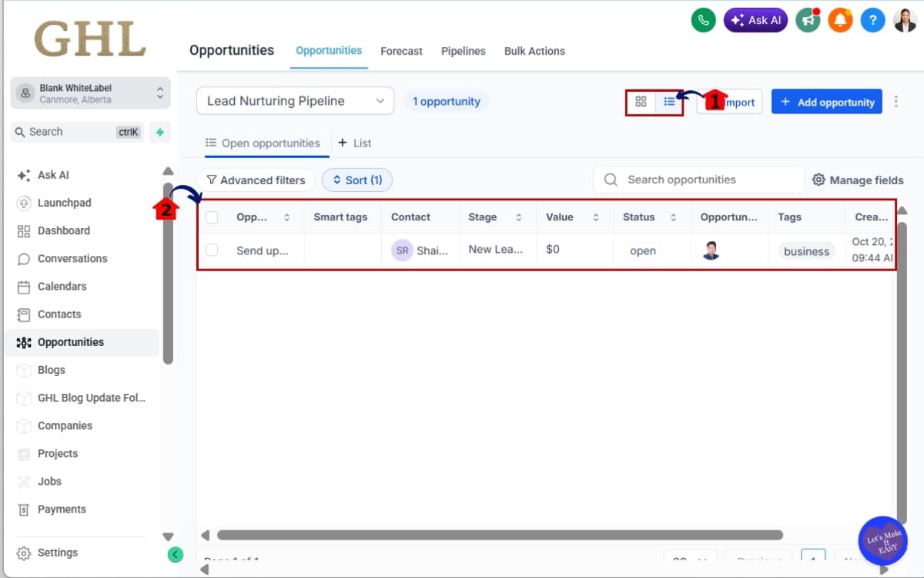Open the megaphone announcements icon
Image resolution: width=924 pixels, height=578 pixels.
pos(808,20)
